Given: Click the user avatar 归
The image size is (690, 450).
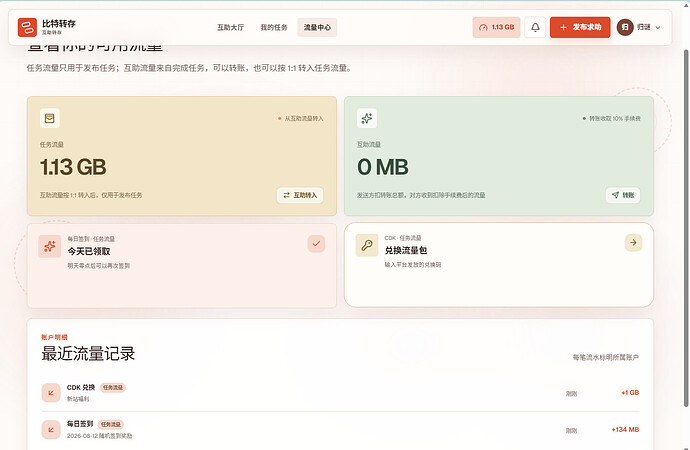Looking at the screenshot, I should pyautogui.click(x=625, y=27).
